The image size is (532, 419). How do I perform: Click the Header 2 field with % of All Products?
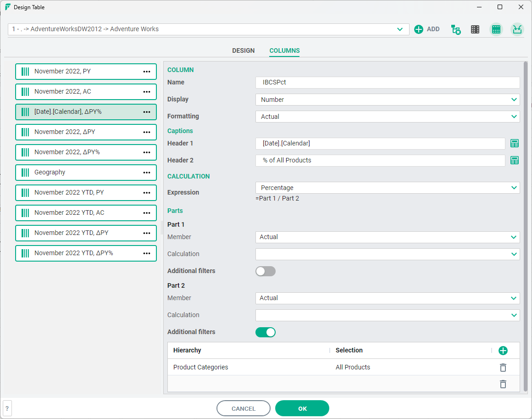[380, 160]
